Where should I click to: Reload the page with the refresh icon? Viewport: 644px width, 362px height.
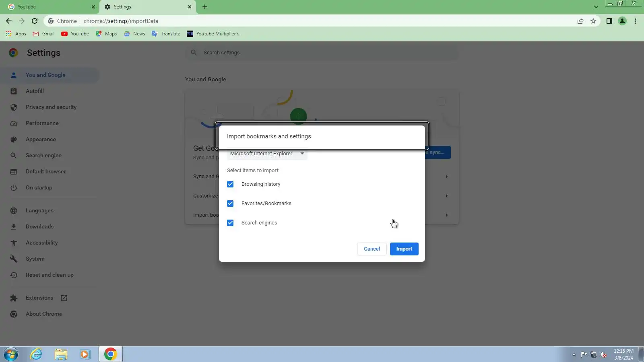coord(35,21)
